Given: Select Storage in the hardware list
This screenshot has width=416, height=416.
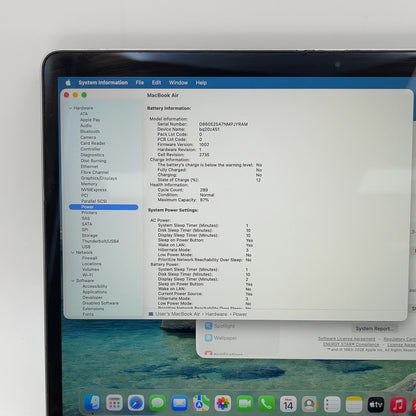Looking at the screenshot, I should (x=90, y=235).
